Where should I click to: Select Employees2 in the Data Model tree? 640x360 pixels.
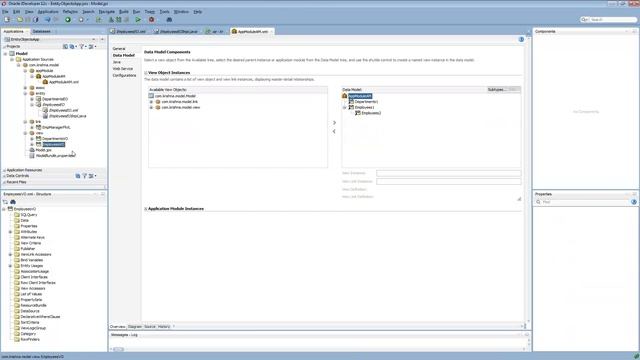[371, 113]
